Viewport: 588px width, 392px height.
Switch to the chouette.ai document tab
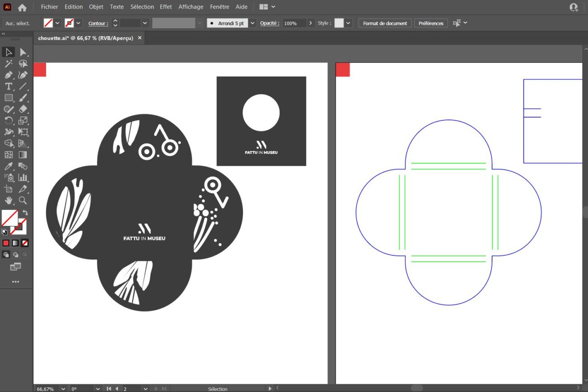tap(85, 38)
